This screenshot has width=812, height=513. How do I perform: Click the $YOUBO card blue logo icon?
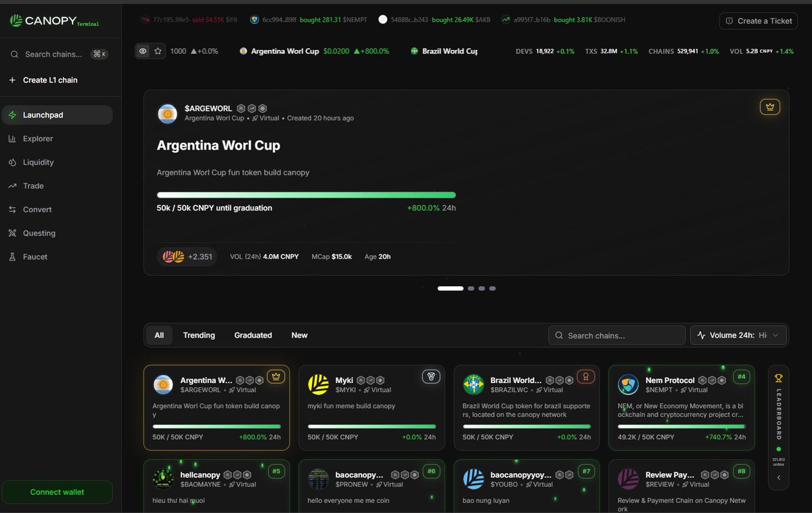coord(473,479)
